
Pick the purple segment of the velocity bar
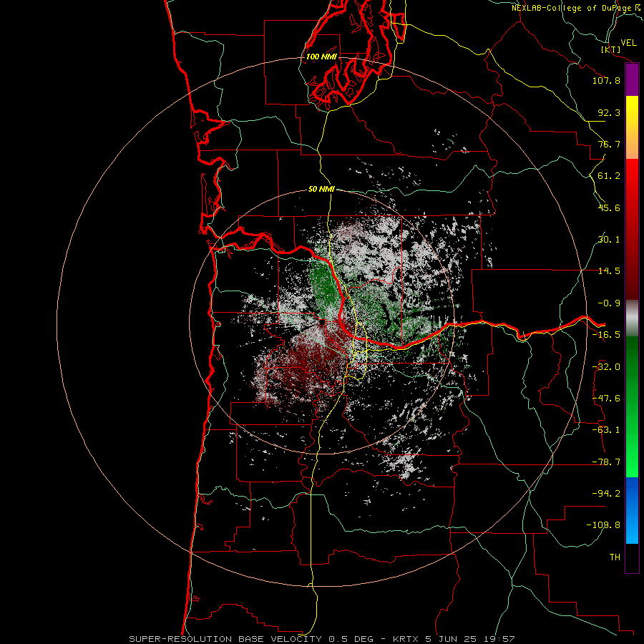632,80
